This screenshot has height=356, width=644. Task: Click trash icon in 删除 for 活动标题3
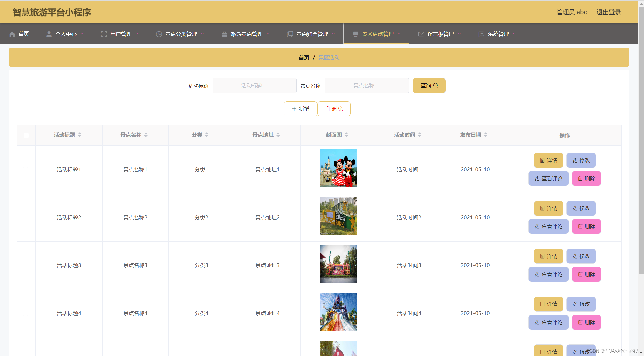click(580, 274)
